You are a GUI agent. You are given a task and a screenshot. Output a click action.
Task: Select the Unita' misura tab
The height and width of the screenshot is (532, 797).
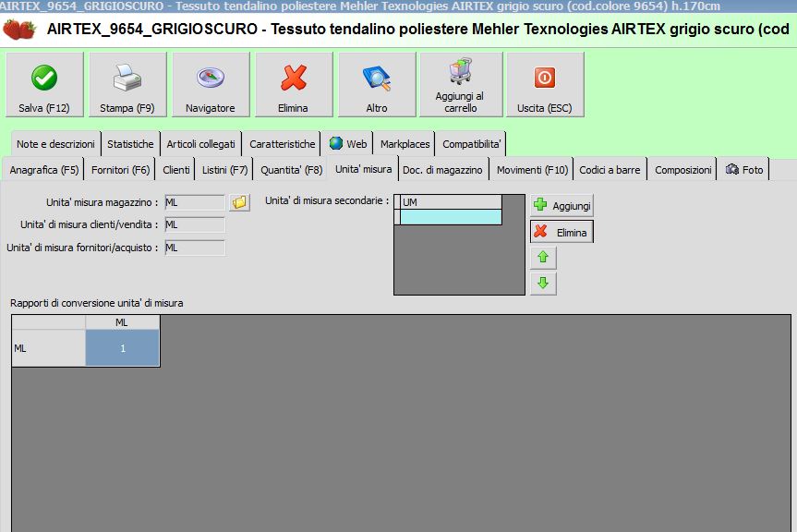364,169
